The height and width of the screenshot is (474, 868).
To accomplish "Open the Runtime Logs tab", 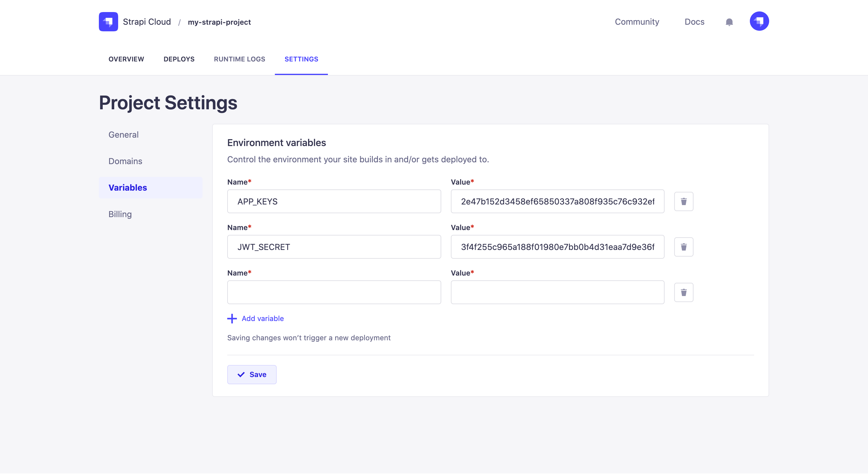I will click(x=239, y=59).
